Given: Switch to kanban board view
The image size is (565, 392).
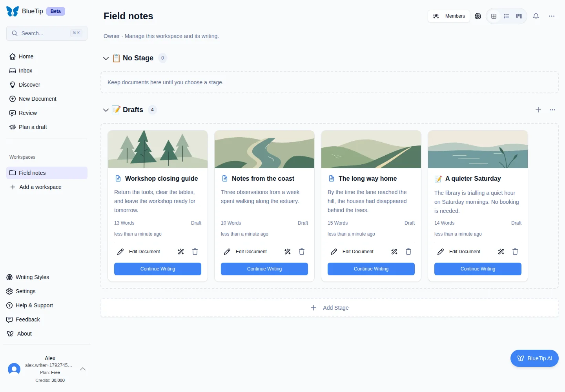Looking at the screenshot, I should 519,16.
